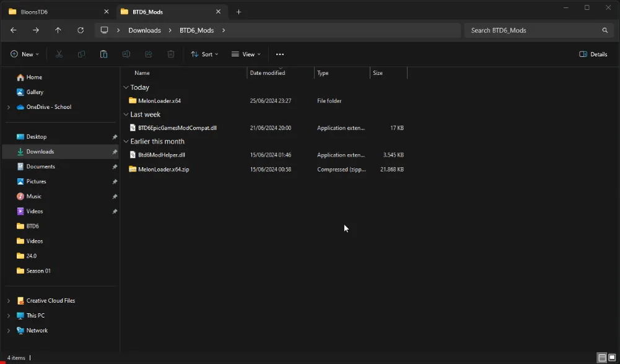Navigate up one folder level
This screenshot has height=364, width=620.
pos(58,30)
